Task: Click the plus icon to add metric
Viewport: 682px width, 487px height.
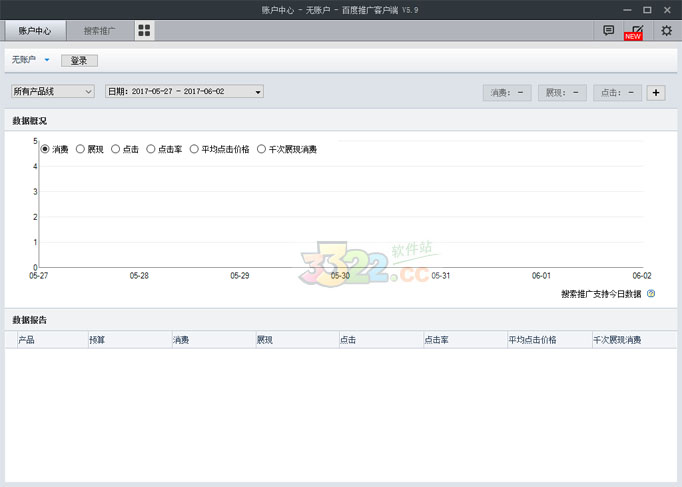Action: click(656, 93)
